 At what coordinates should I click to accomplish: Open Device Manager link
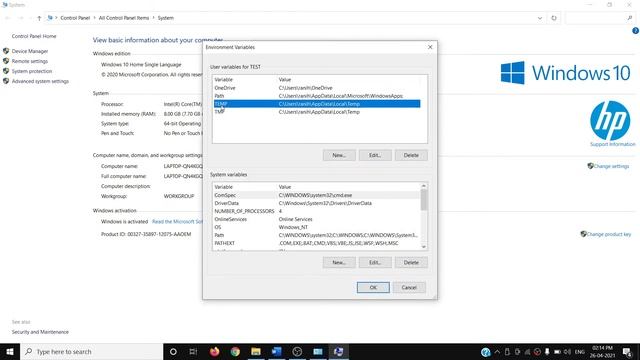(x=30, y=51)
